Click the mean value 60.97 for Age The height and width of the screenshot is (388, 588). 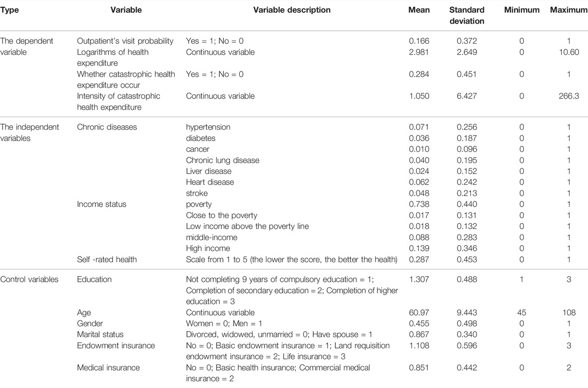click(419, 313)
